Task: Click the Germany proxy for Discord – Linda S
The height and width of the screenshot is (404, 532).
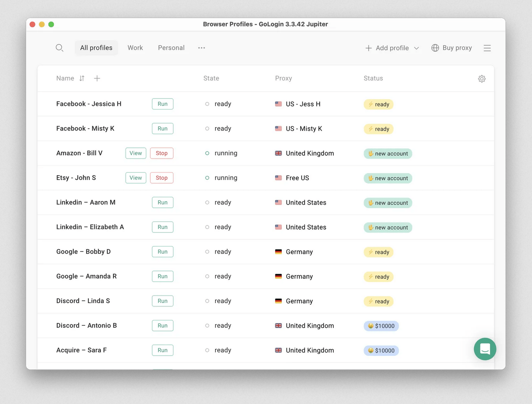Action: click(299, 301)
